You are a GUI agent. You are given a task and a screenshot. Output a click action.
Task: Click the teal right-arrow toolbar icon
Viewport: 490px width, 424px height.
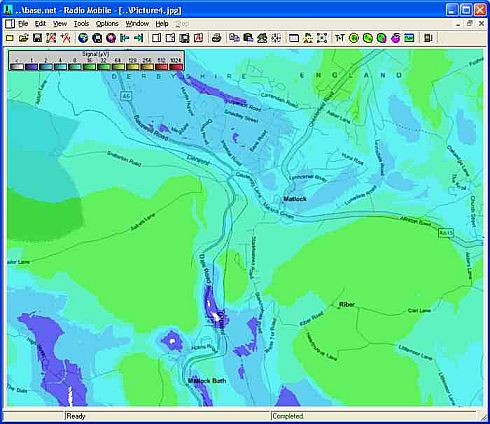click(138, 38)
